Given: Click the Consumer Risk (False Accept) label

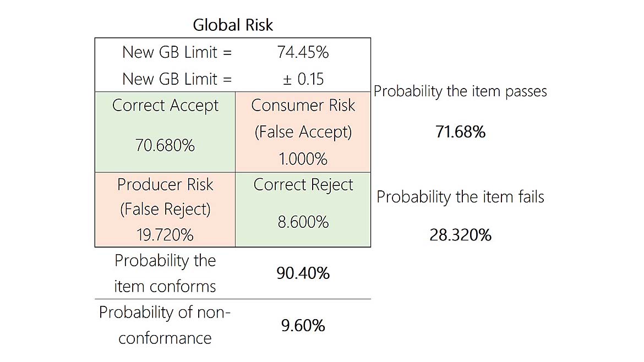Looking at the screenshot, I should point(303,118).
